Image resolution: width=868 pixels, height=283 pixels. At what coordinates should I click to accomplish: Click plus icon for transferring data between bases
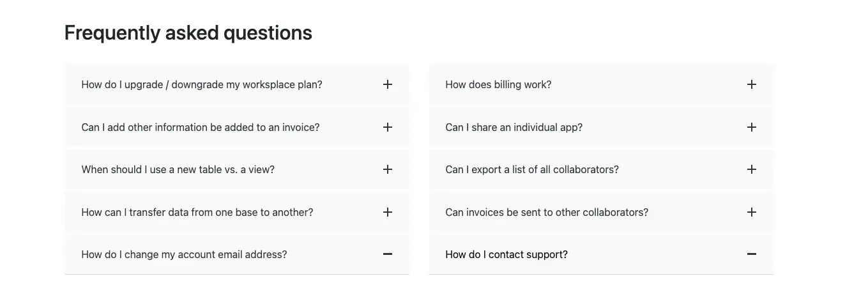388,212
